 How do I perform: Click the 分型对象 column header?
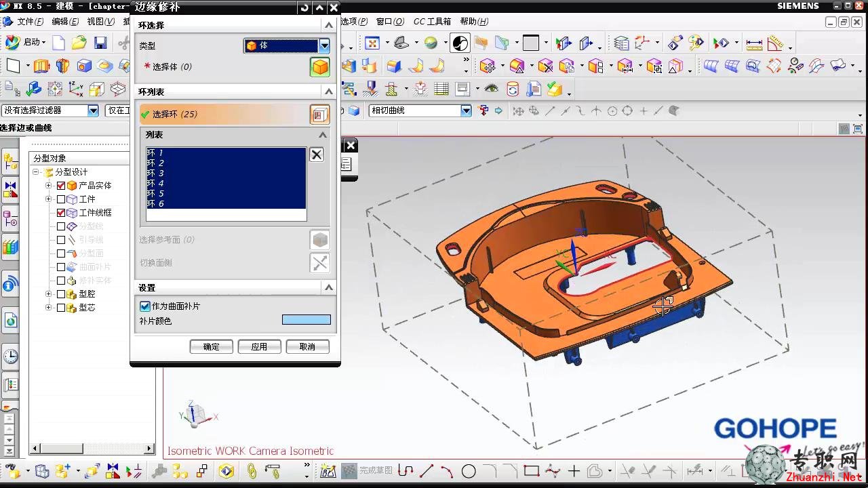[x=80, y=159]
